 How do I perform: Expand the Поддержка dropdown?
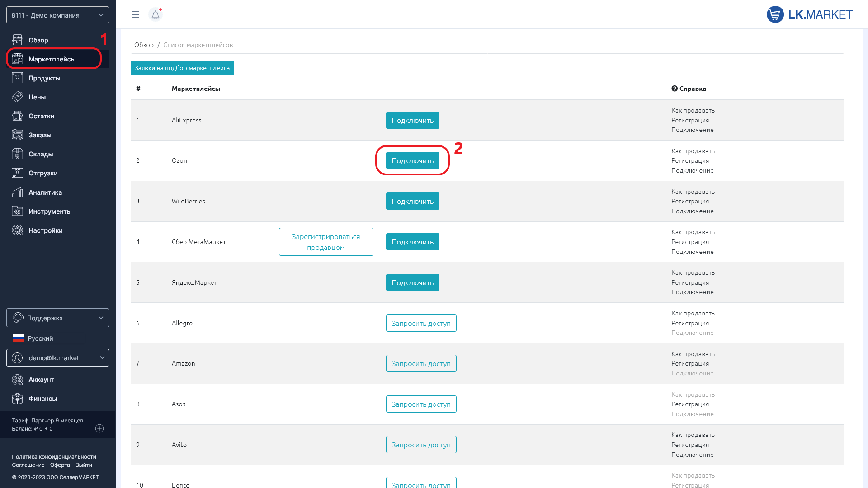point(58,318)
